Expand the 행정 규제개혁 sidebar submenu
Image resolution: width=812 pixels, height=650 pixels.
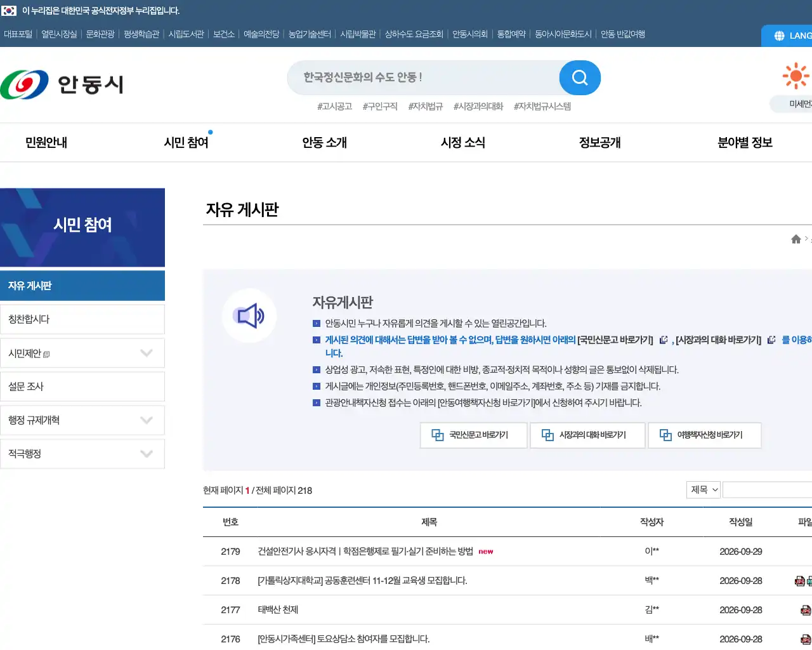pyautogui.click(x=147, y=420)
